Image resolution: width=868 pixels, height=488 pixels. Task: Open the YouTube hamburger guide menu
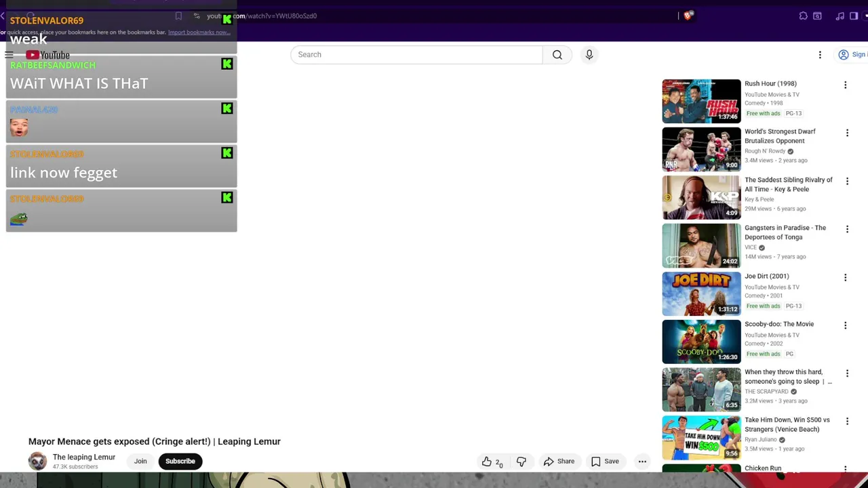[9, 55]
